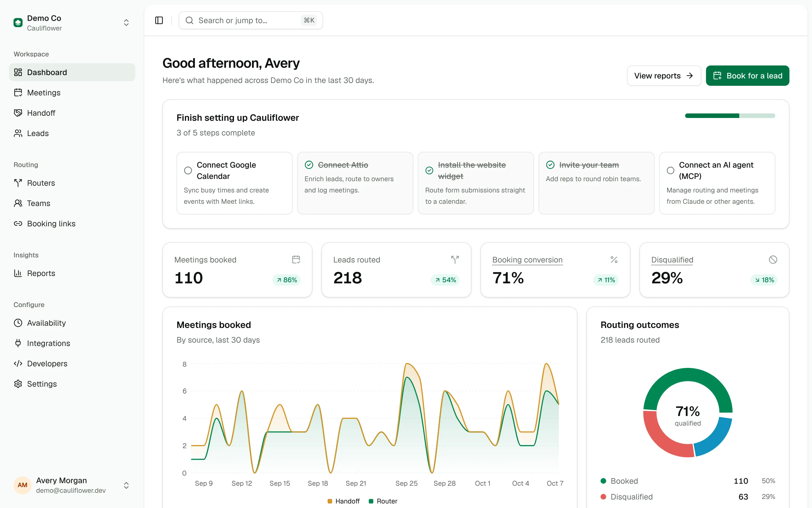The image size is (812, 508).
Task: Click the green Booked legend dot
Action: [603, 481]
